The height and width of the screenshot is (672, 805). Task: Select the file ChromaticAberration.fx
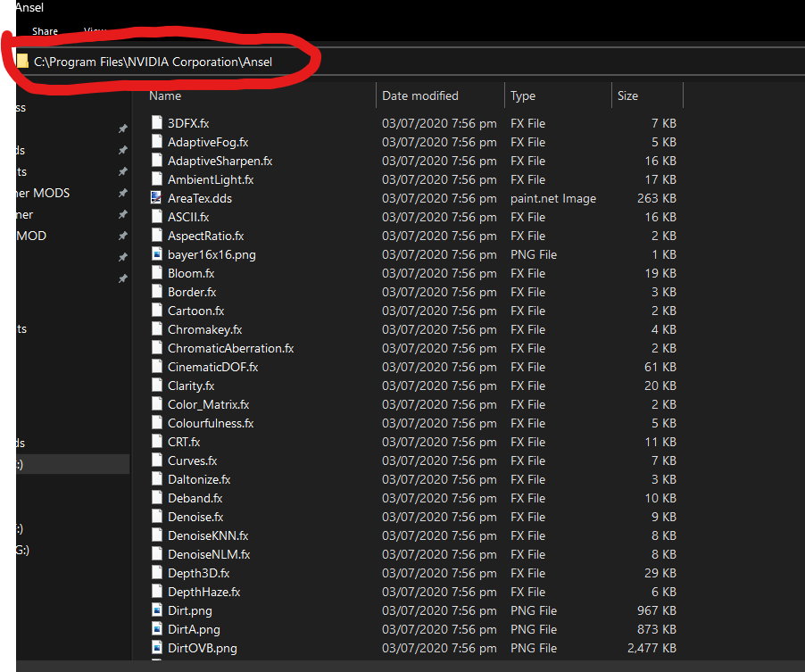(x=231, y=348)
